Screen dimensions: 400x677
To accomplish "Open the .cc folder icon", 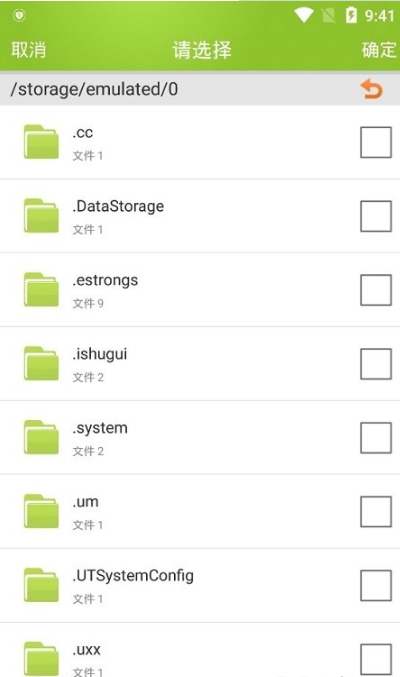I will 41,142.
